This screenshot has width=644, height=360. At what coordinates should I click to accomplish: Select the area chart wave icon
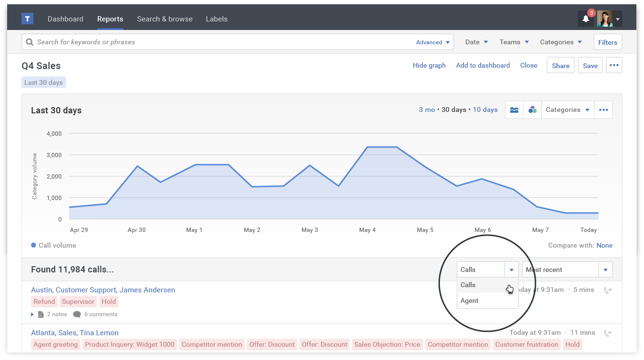pyautogui.click(x=514, y=110)
